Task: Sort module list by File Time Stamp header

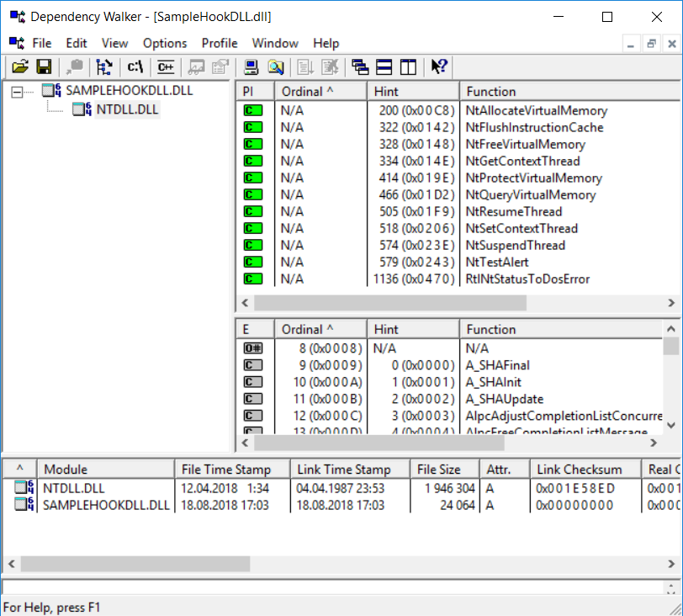Action: (x=232, y=470)
